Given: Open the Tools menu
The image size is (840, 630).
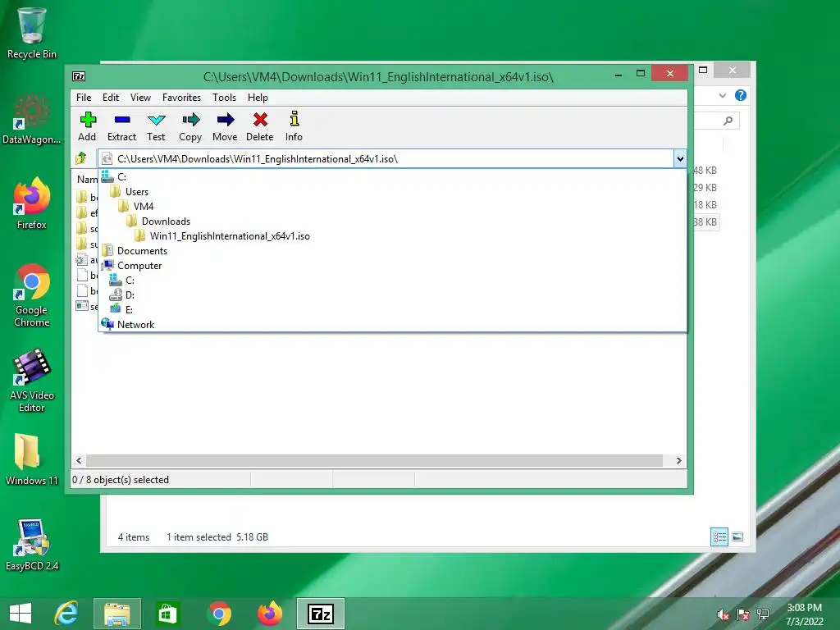Looking at the screenshot, I should pos(224,98).
